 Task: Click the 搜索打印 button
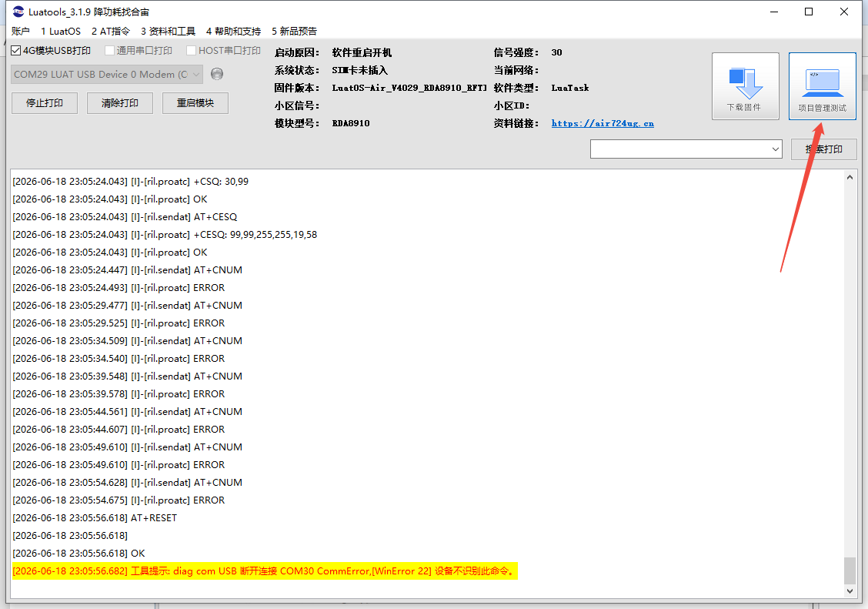[823, 149]
